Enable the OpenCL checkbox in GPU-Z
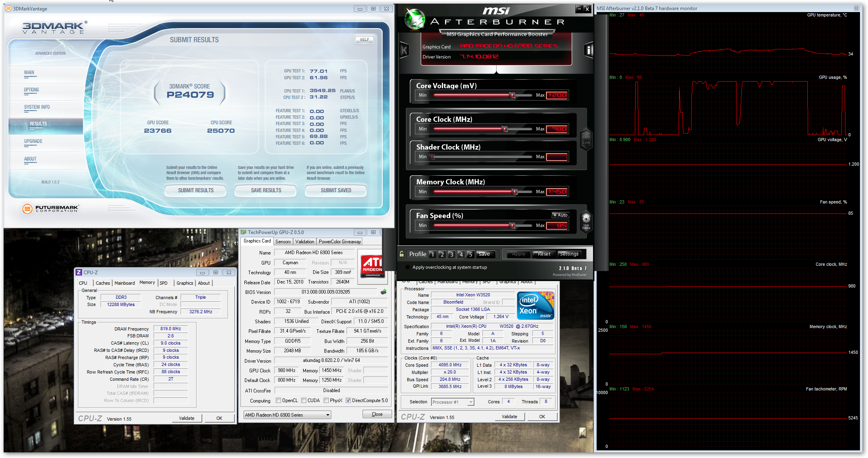 coord(278,400)
